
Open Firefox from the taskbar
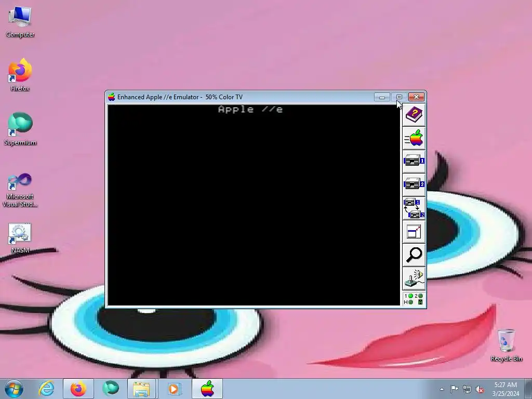[78, 389]
